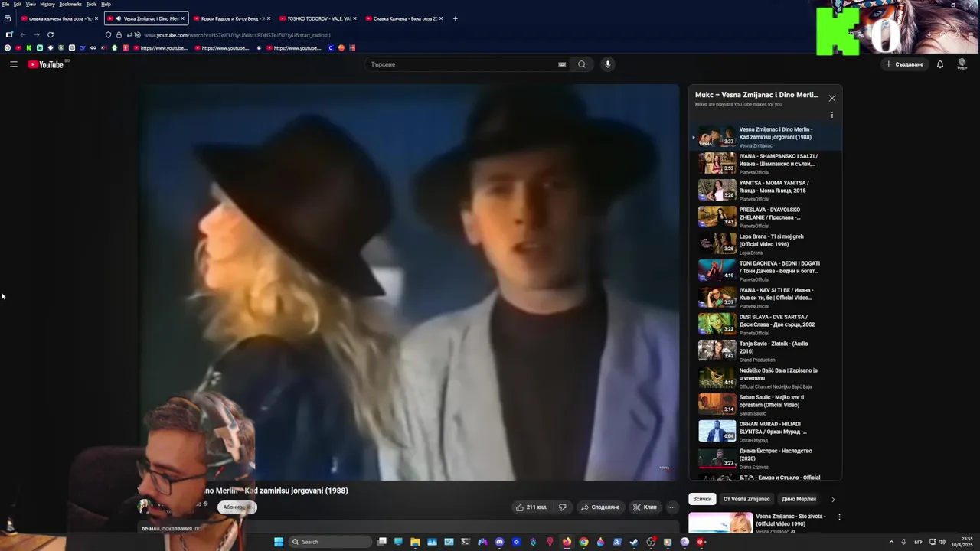This screenshot has height=551, width=980.
Task: Open the Tools menu
Action: 91,4
